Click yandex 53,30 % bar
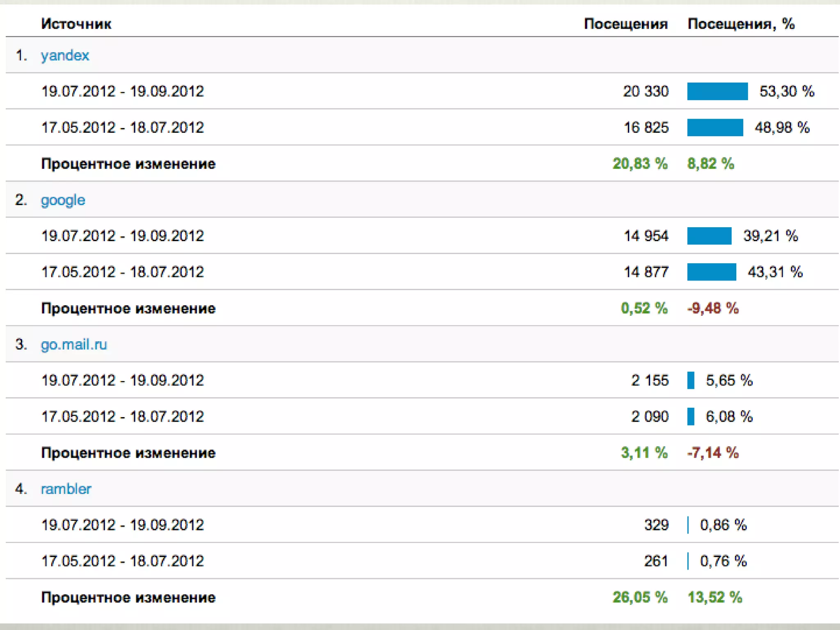840x630 pixels. pyautogui.click(x=717, y=91)
